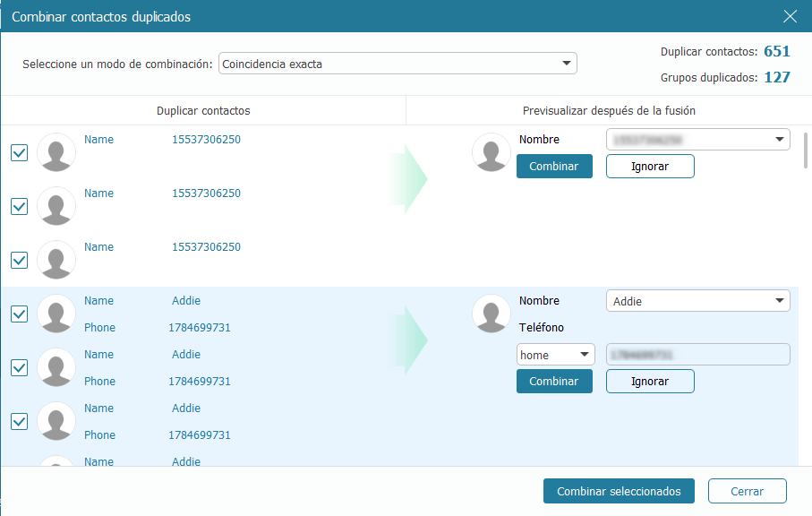Select the avatar of the second 15537306250 entry
812x516 pixels.
[56, 206]
